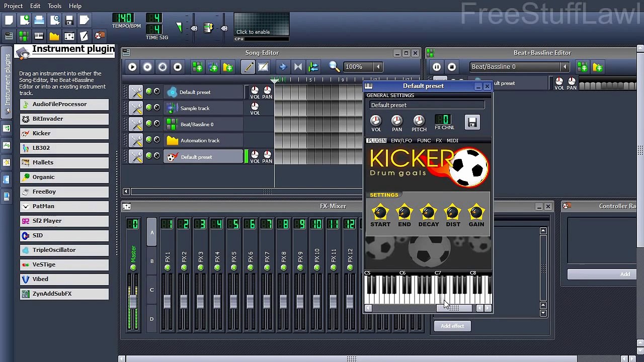Screen dimensions: 644x362
Task: Switch to the FUNC tab in Kicker
Action: [424, 141]
